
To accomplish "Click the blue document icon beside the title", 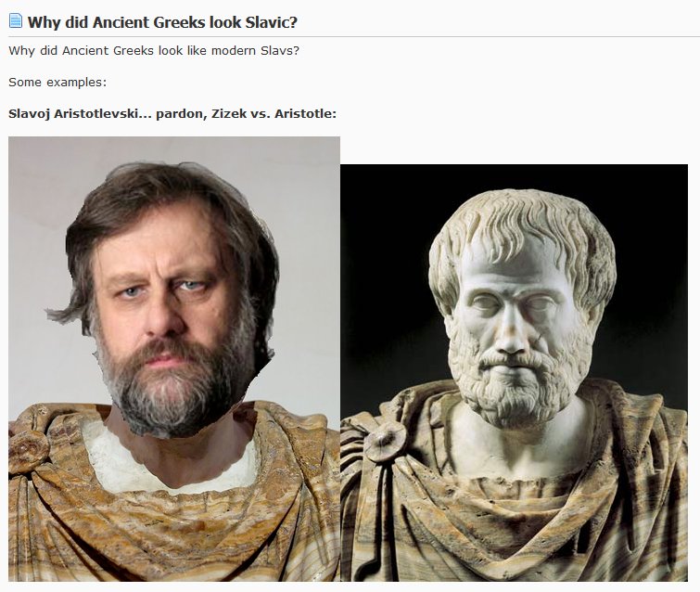I will [x=15, y=20].
